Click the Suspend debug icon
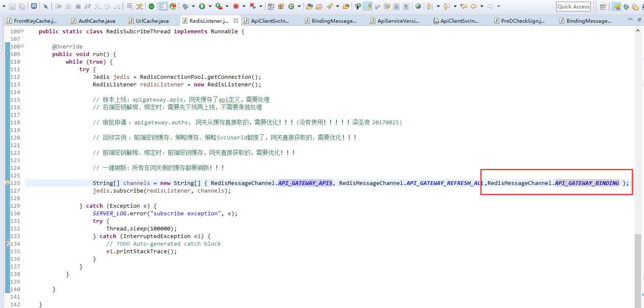 pyautogui.click(x=68, y=6)
